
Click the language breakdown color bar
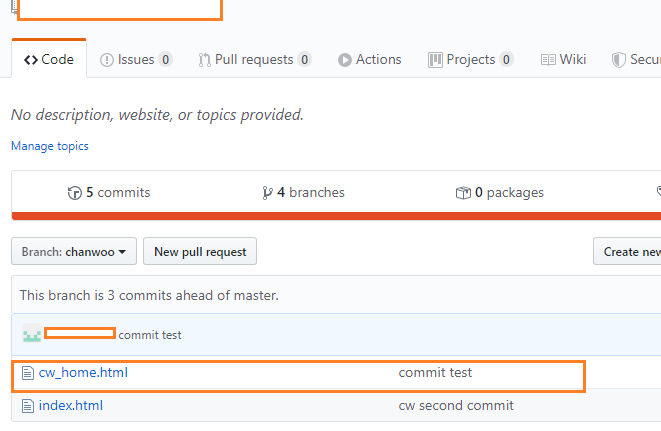click(x=336, y=216)
